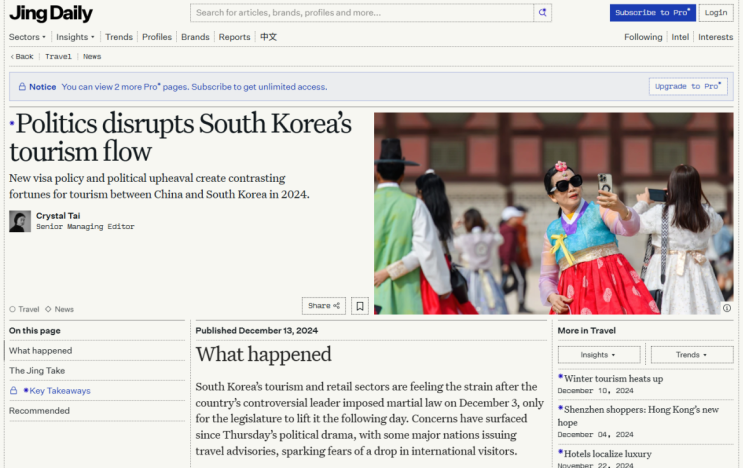Click the Share button
The height and width of the screenshot is (468, 743).
click(x=324, y=306)
